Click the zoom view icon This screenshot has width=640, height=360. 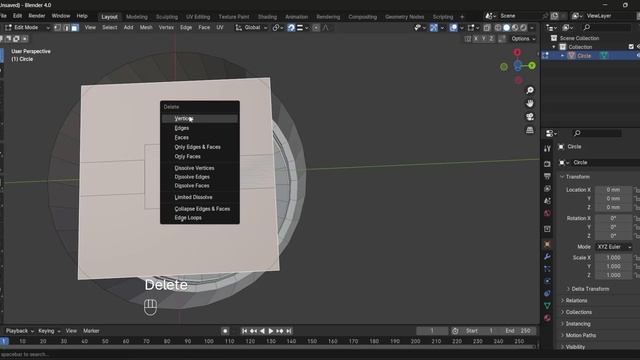530,90
